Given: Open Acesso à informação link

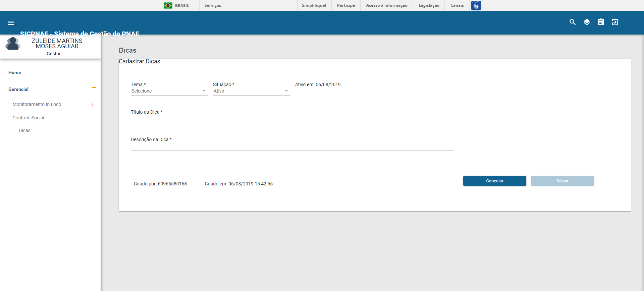Looking at the screenshot, I should [386, 5].
